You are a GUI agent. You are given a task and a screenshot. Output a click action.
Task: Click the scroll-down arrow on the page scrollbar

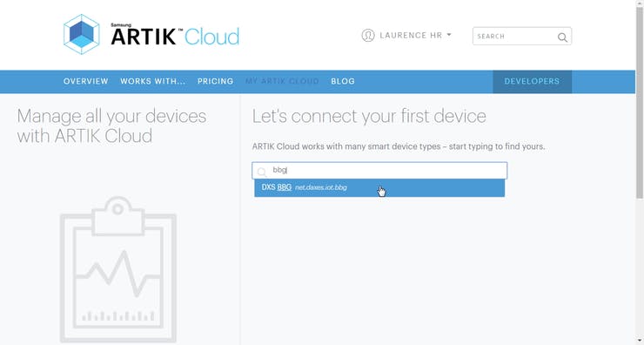640,342
